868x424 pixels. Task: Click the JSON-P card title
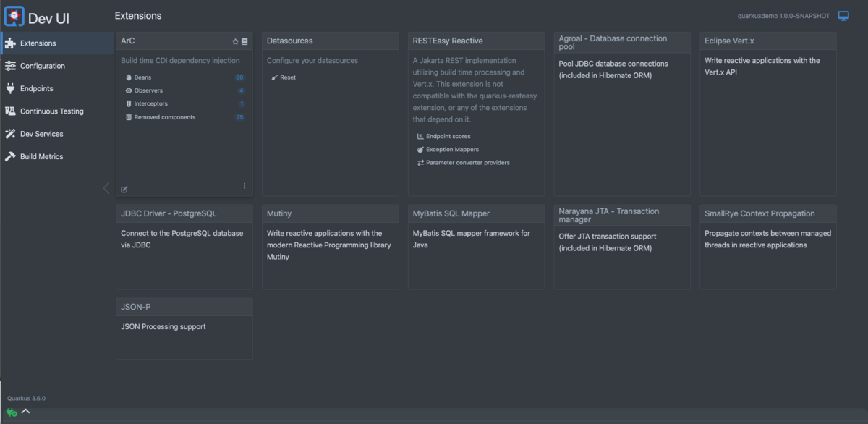click(x=136, y=307)
